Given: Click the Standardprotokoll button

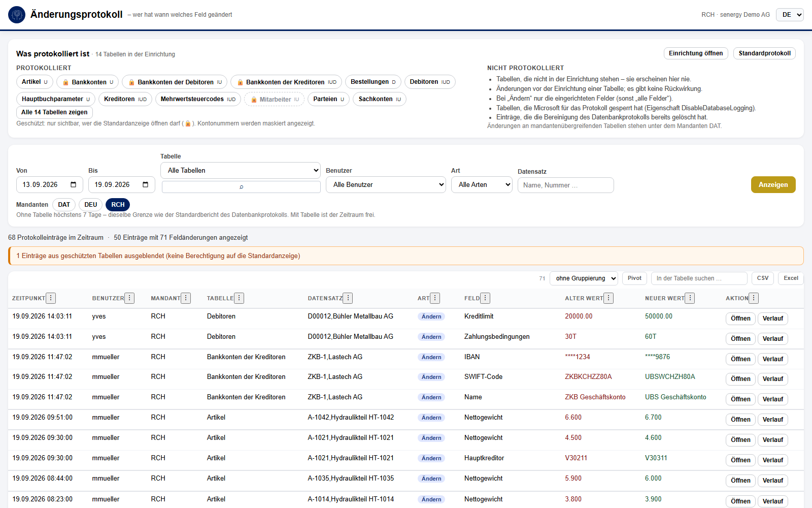Looking at the screenshot, I should (x=764, y=53).
